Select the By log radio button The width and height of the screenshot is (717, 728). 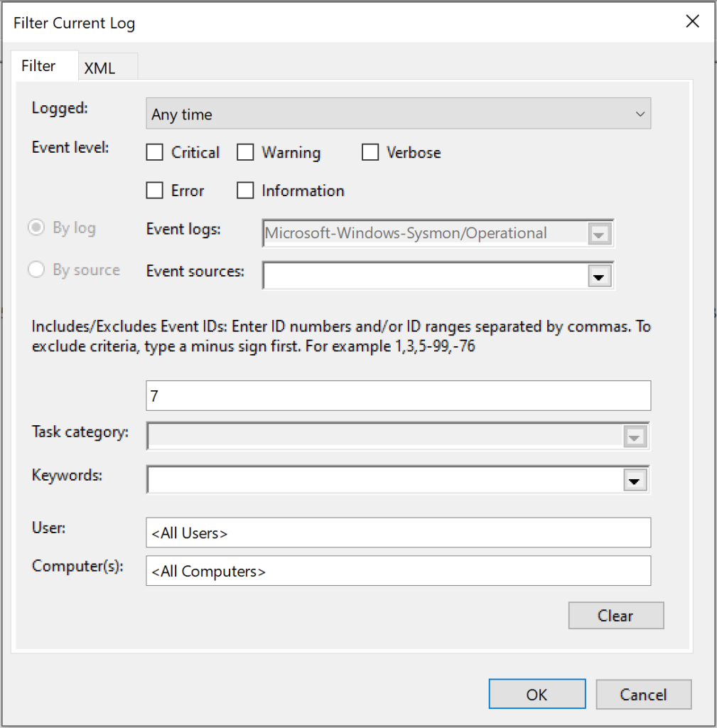coord(36,228)
